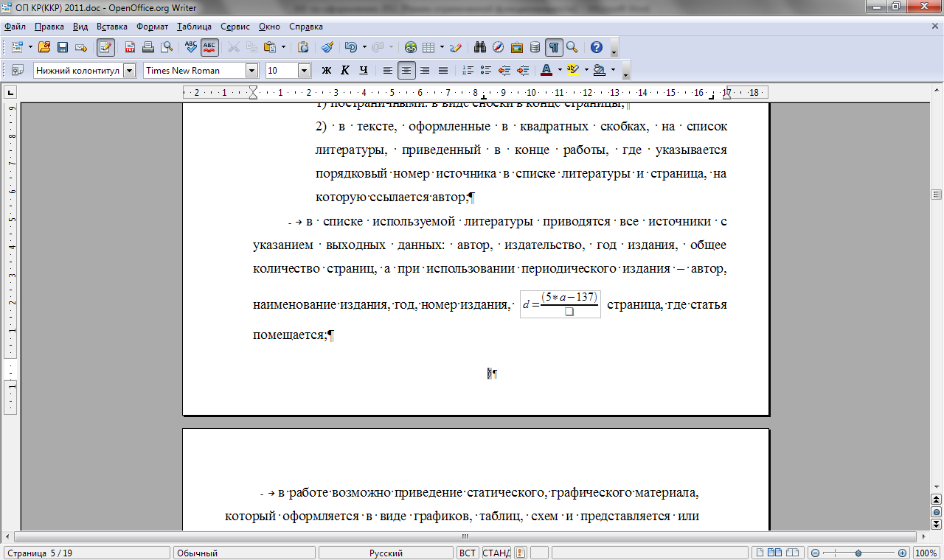Image resolution: width=944 pixels, height=560 pixels.
Task: Open Undo history dropdown arrow
Action: point(364,47)
